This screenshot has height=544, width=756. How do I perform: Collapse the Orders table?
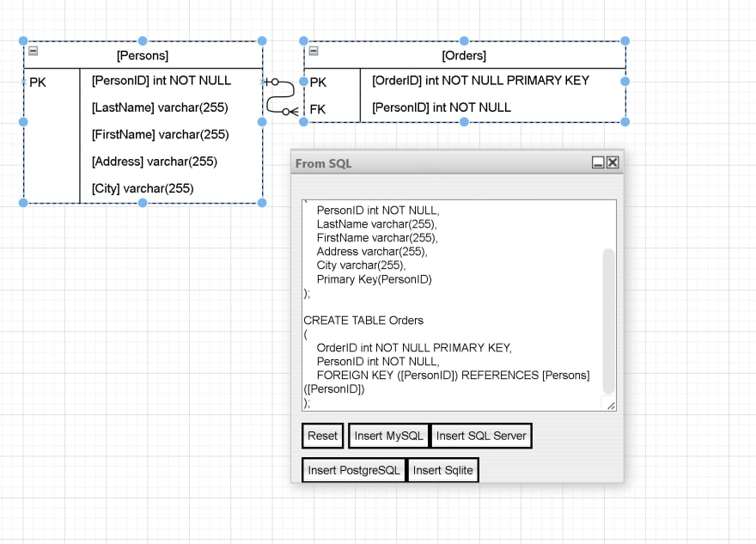pos(314,51)
